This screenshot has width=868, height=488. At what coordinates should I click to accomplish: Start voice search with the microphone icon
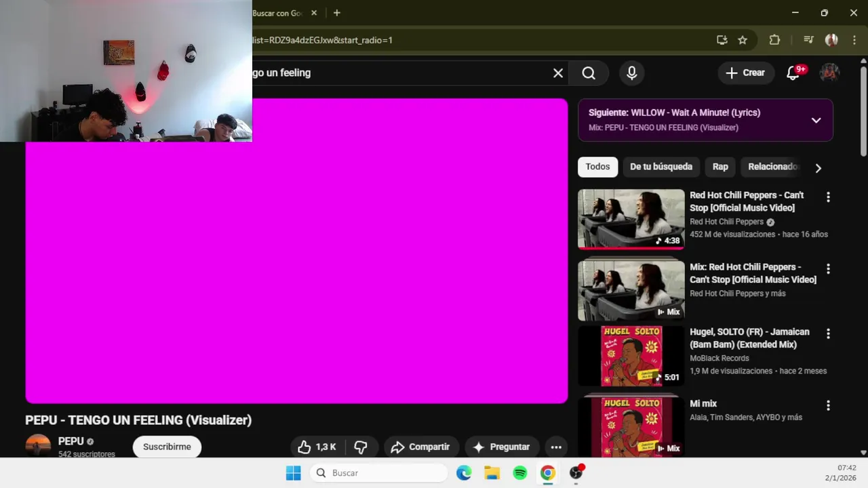632,73
